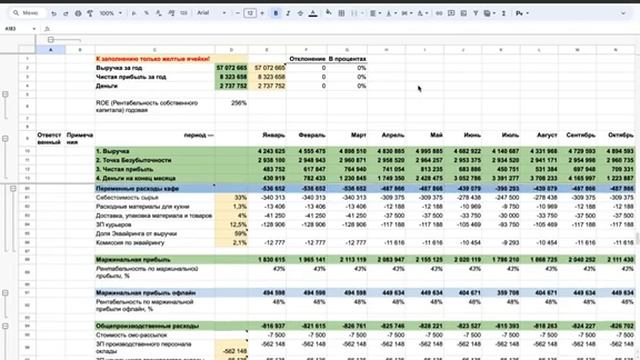Image resolution: width=640 pixels, height=360 pixels.
Task: Select the ЗП курьеров 12,5% cell
Action: pyautogui.click(x=231, y=224)
